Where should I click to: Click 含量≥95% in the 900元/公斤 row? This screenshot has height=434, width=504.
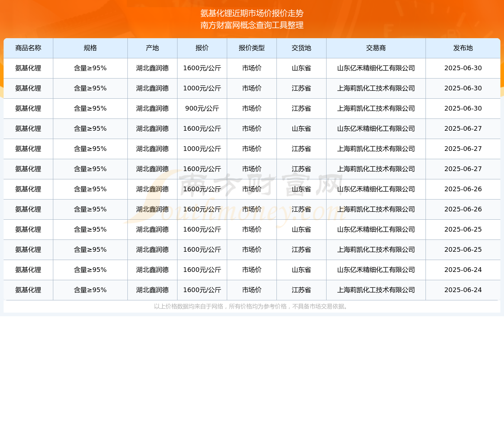[90, 108]
